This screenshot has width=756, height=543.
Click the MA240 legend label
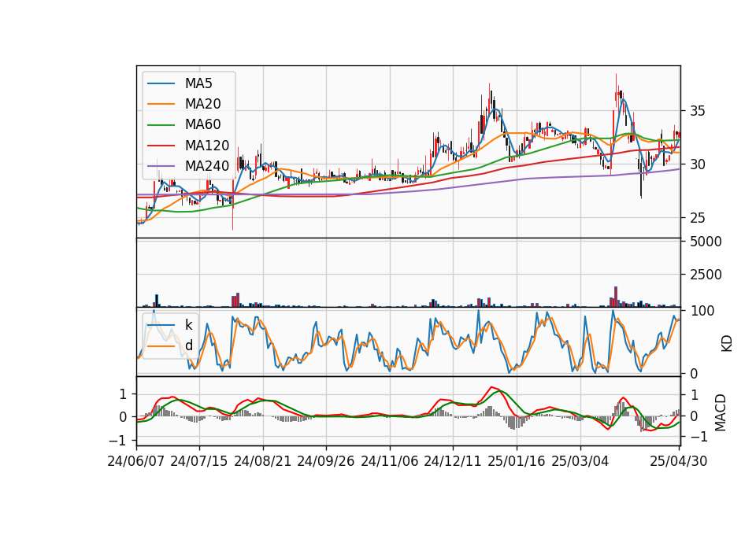coord(207,166)
